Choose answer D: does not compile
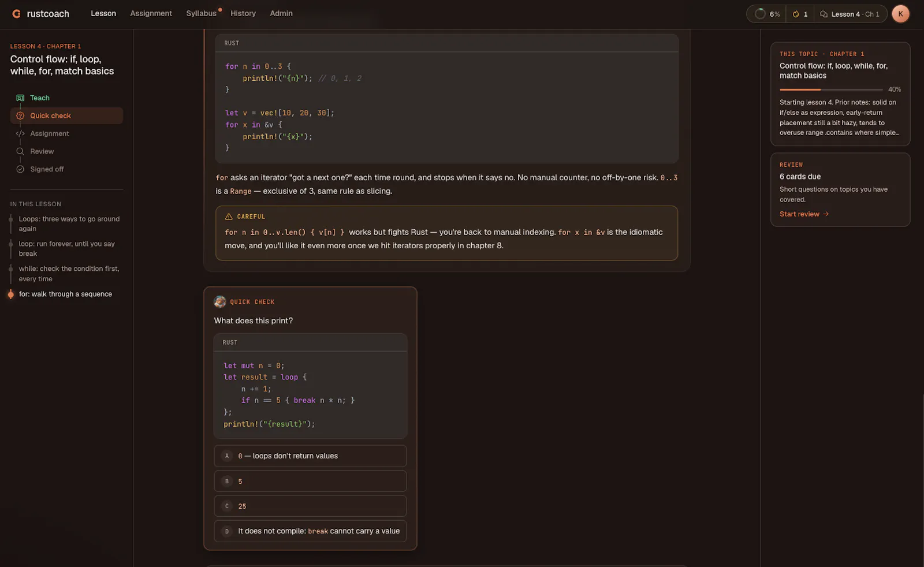This screenshot has height=567, width=924. click(310, 531)
